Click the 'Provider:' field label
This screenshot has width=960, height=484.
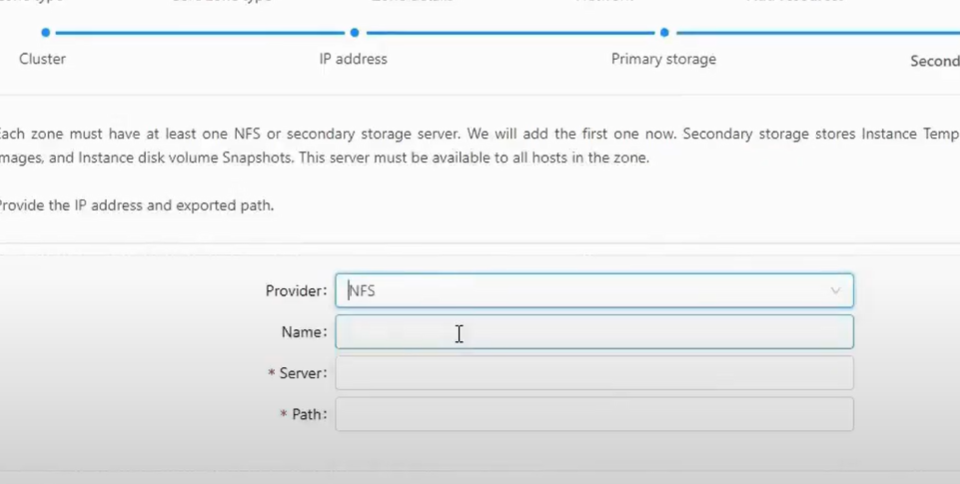296,291
